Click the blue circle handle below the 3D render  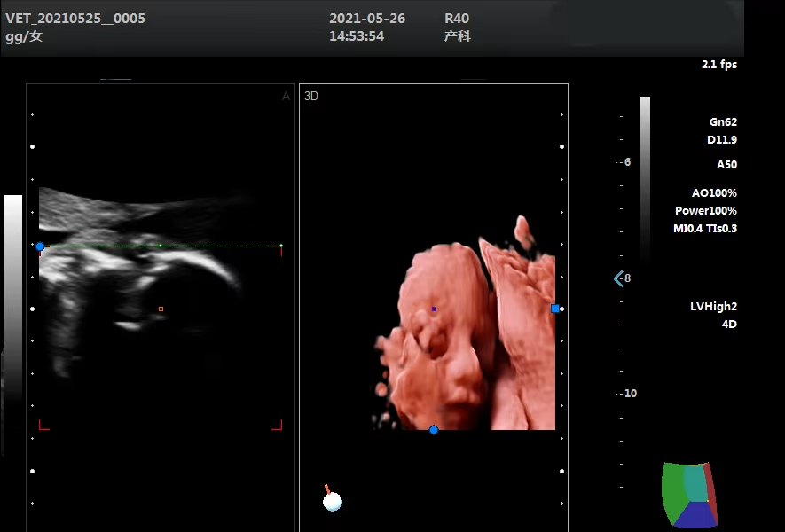coord(434,430)
